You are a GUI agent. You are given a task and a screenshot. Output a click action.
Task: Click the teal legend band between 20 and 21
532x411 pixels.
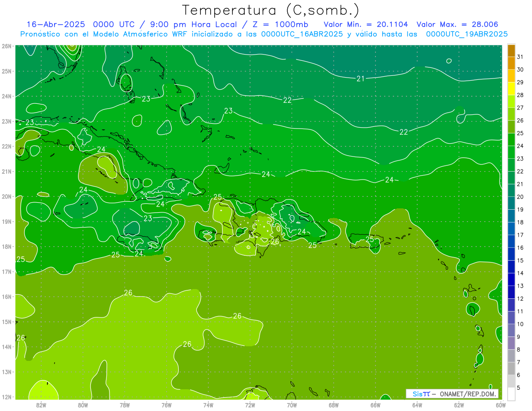[512, 190]
